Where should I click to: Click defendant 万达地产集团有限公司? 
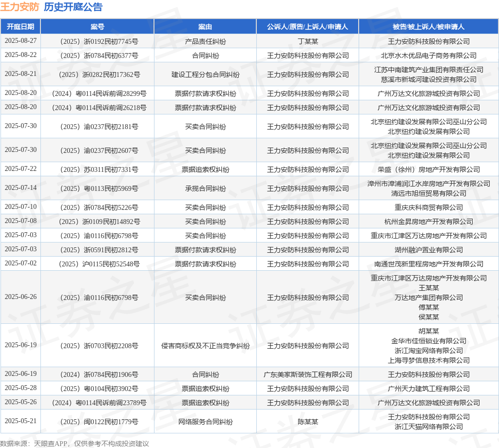tap(429, 298)
